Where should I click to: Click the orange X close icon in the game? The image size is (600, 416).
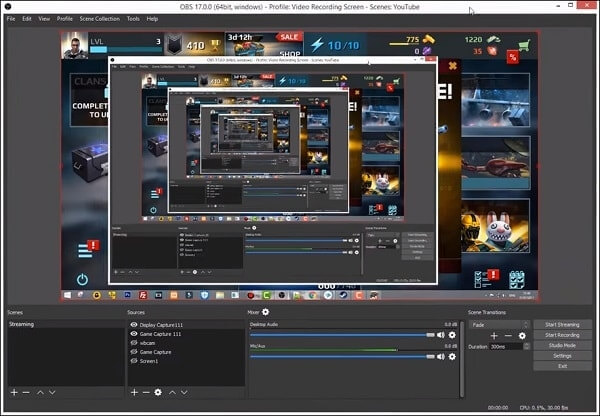[452, 66]
